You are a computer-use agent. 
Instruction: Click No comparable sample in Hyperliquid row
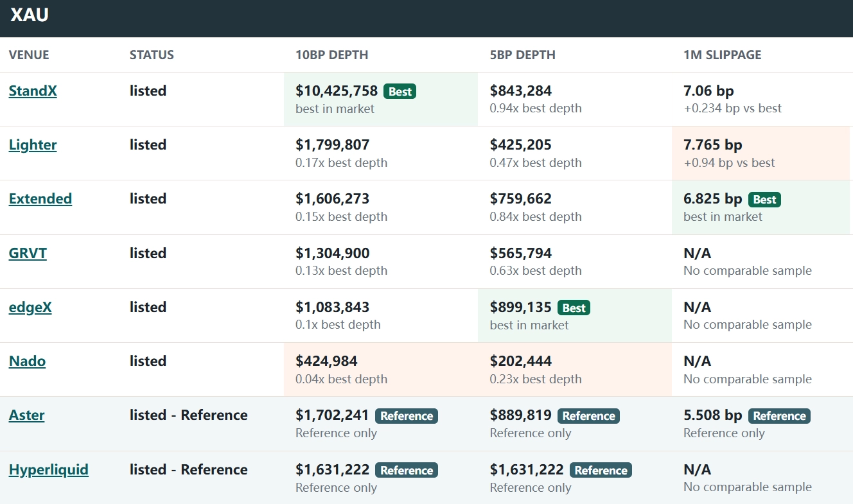pyautogui.click(x=748, y=487)
